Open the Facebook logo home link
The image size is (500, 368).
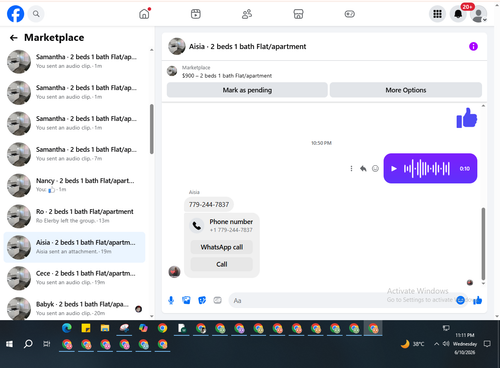[15, 14]
